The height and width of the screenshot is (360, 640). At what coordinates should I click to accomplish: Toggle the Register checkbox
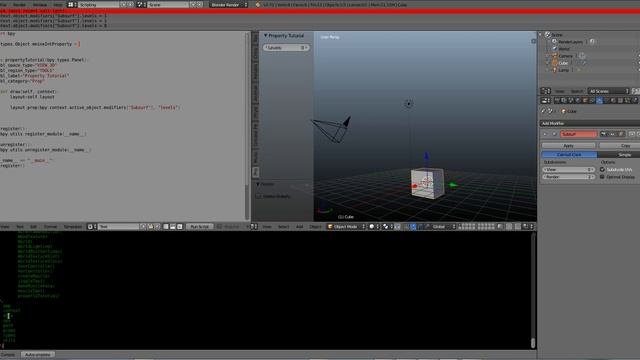coord(219,227)
